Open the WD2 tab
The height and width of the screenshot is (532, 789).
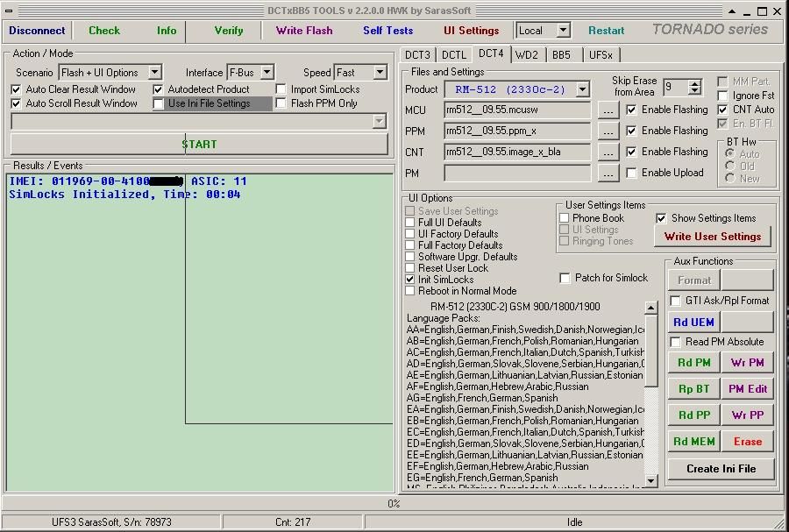[528, 55]
